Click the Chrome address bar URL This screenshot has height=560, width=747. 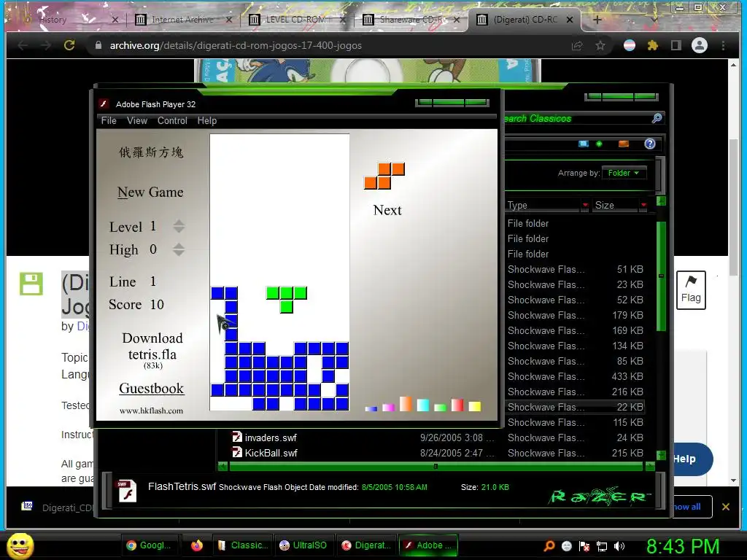[x=236, y=45]
